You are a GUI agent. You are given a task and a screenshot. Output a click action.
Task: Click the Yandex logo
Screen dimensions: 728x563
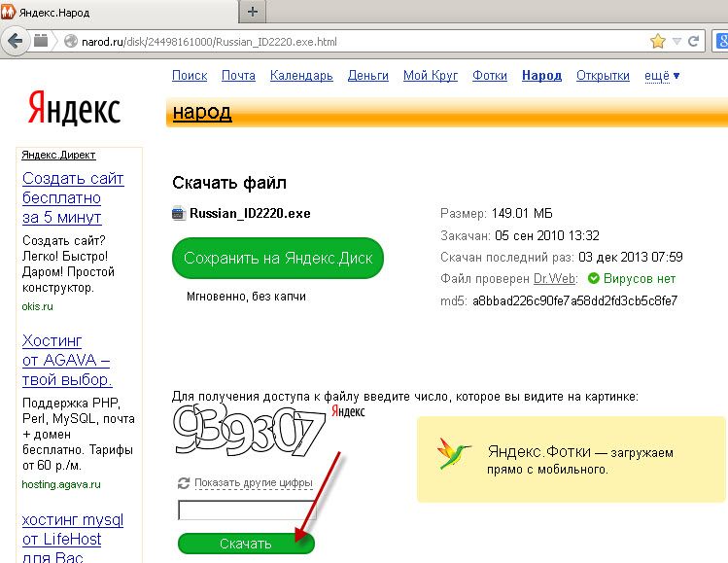[75, 107]
